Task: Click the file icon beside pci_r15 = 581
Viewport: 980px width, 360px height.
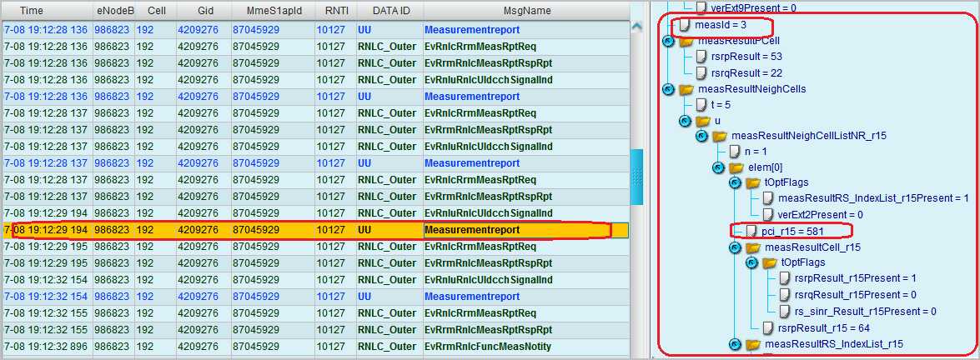Action: point(751,231)
